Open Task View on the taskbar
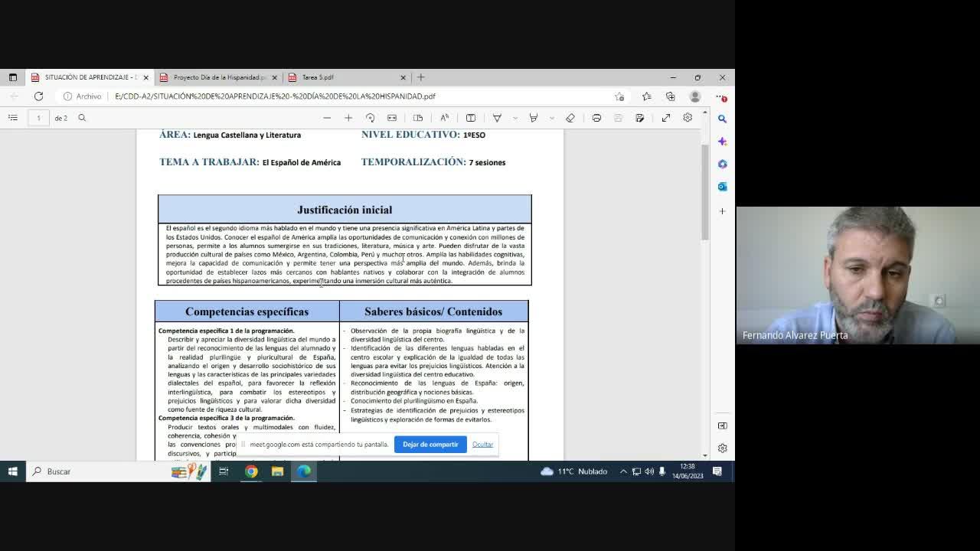The image size is (980, 551). (x=224, y=471)
